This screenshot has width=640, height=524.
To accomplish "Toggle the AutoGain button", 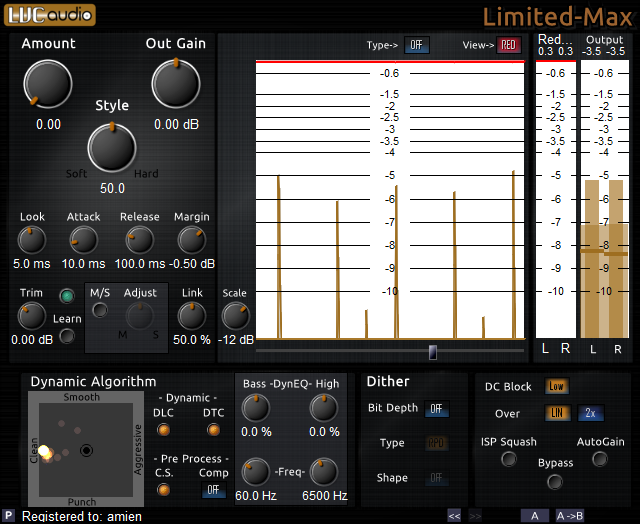I will [600, 460].
